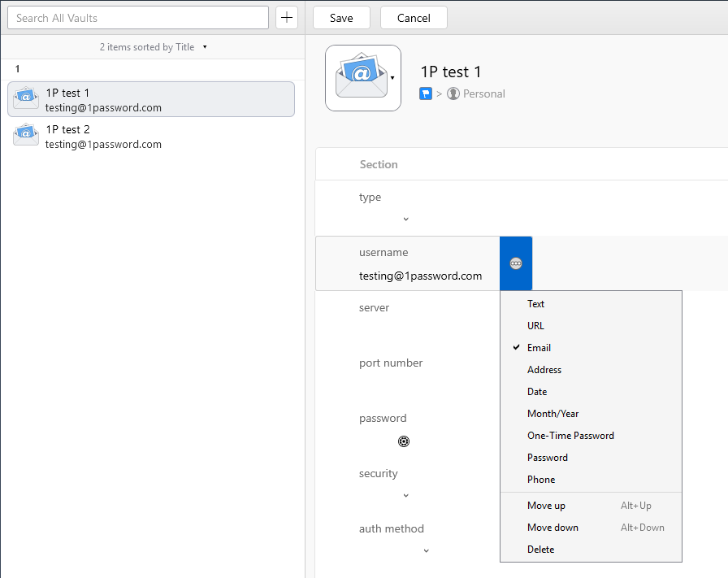Select Move up in the context menu

(591, 506)
